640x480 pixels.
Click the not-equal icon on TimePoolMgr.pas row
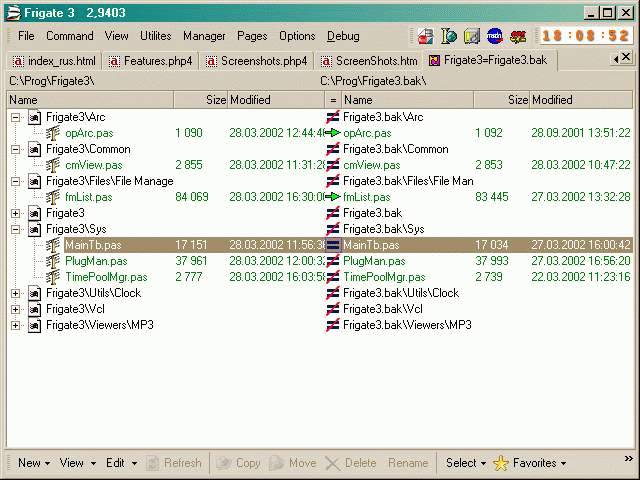coord(333,277)
